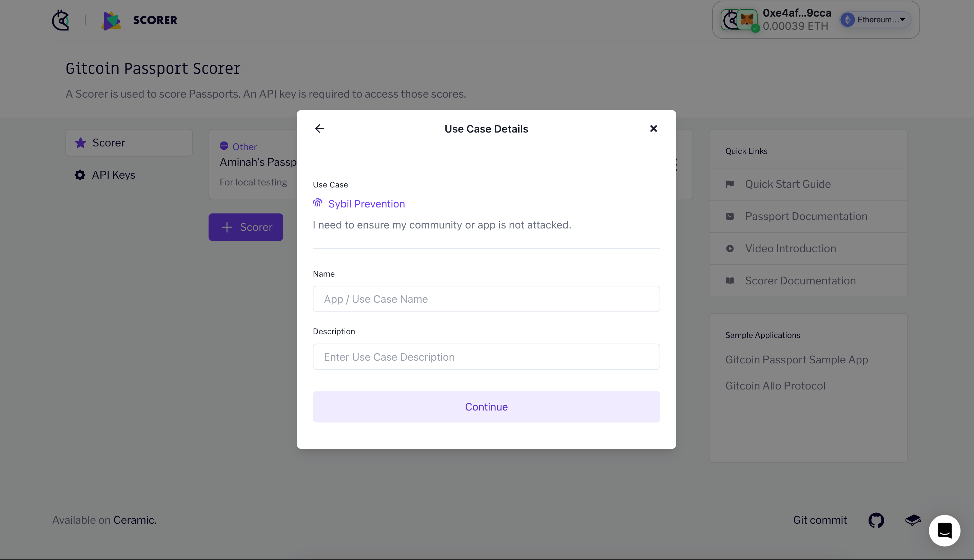
Task: Click the Ethereum chain logo icon
Action: 848,20
